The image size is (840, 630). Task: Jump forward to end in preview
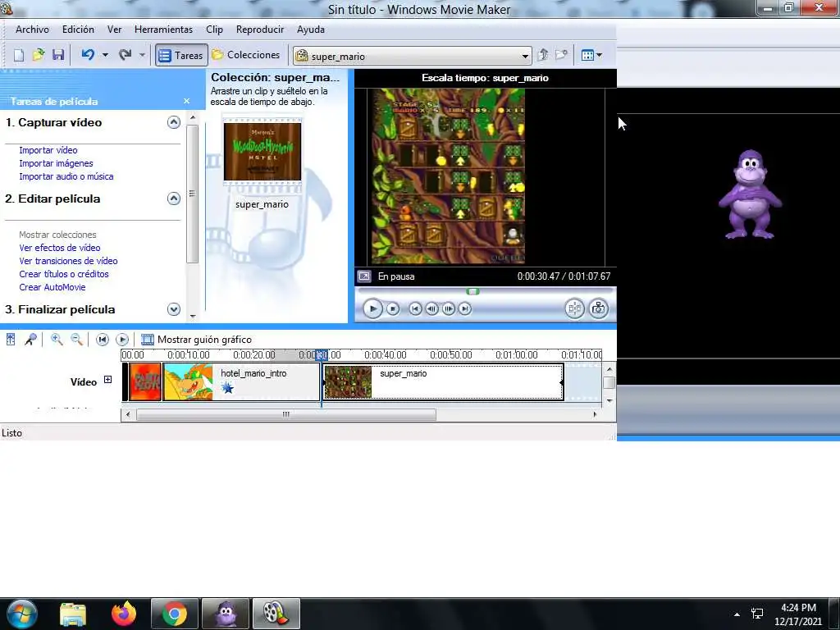click(465, 308)
